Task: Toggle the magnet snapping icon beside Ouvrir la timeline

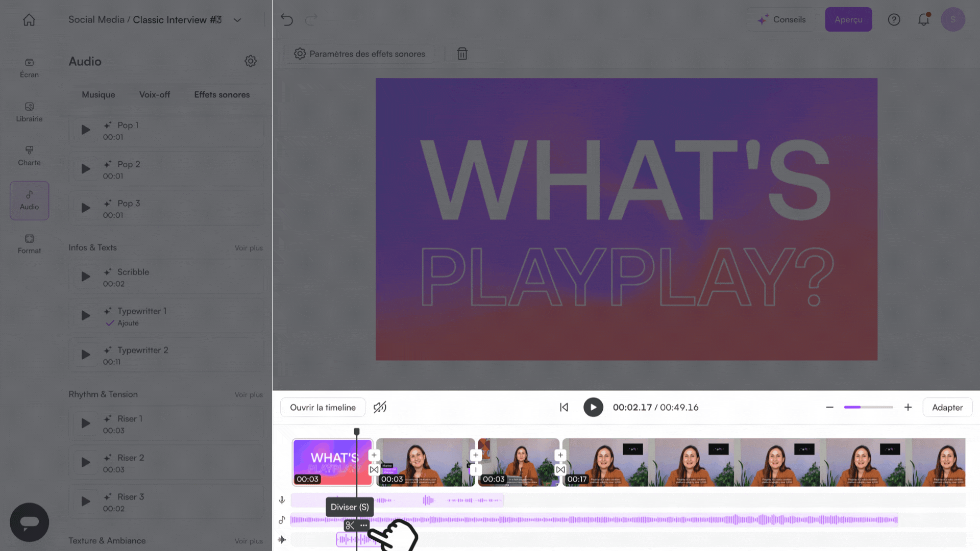Action: [380, 407]
